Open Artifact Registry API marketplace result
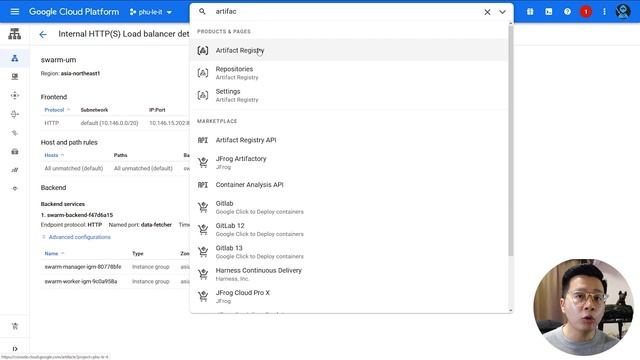This screenshot has height=360, width=640. pyautogui.click(x=349, y=140)
